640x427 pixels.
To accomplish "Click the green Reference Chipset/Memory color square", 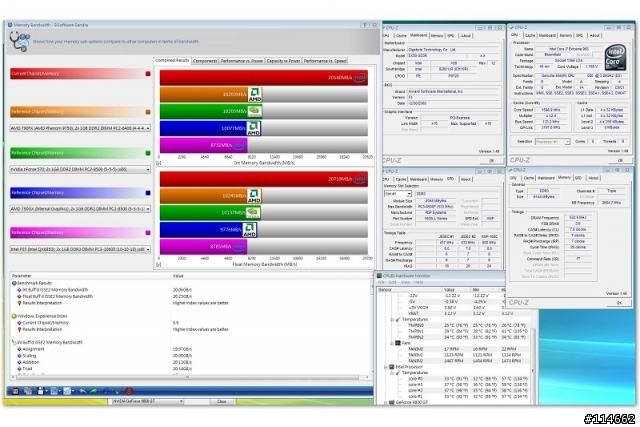I will click(148, 153).
